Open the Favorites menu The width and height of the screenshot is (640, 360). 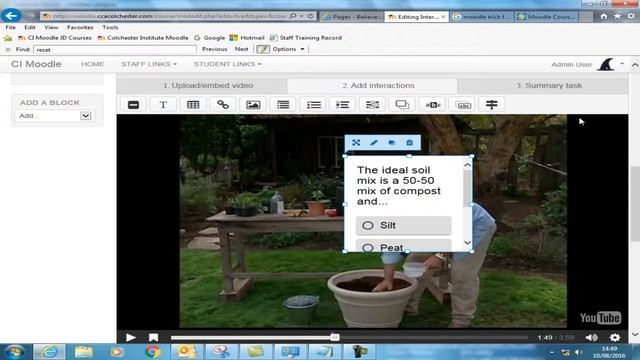point(80,27)
